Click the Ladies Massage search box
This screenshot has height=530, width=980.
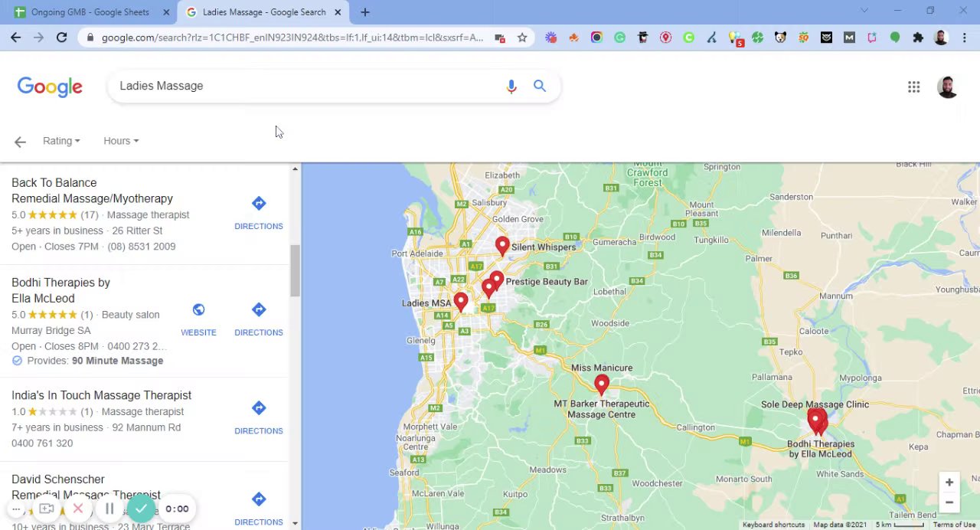(x=306, y=87)
